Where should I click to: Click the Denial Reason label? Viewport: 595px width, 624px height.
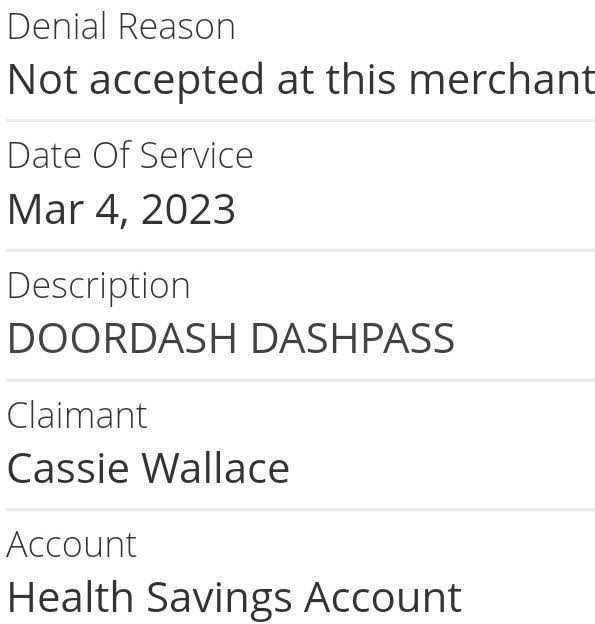[x=121, y=27]
